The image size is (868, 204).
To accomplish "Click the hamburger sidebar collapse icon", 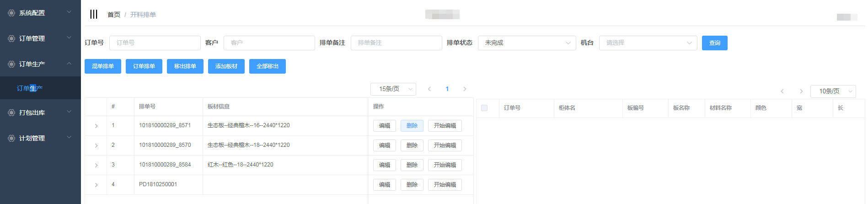I will [x=94, y=14].
